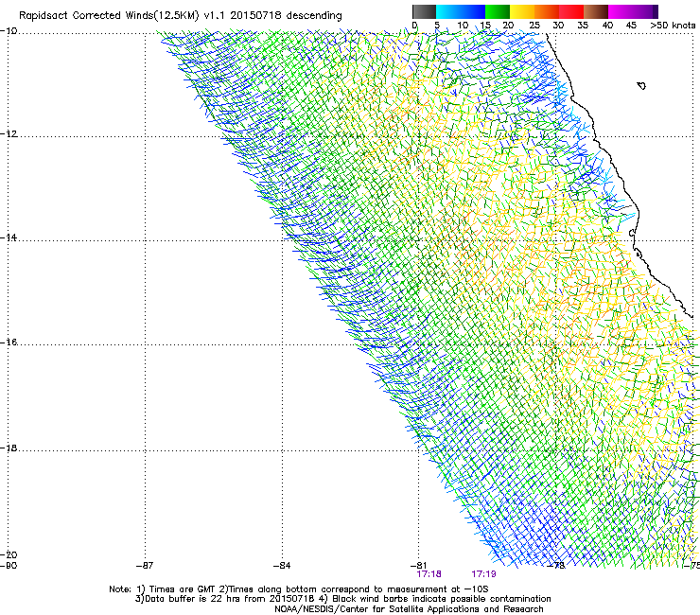Click the legend label "40"

pos(607,26)
